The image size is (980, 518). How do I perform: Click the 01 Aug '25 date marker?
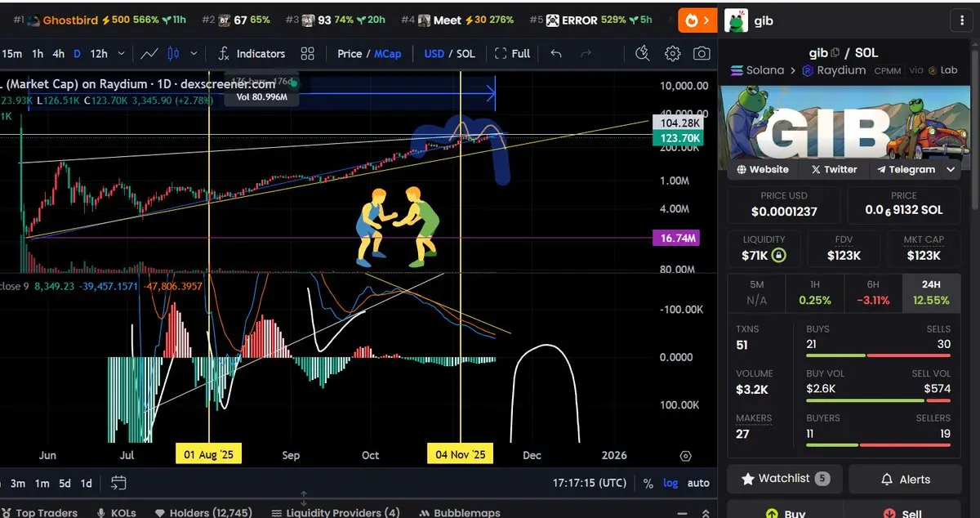[209, 454]
